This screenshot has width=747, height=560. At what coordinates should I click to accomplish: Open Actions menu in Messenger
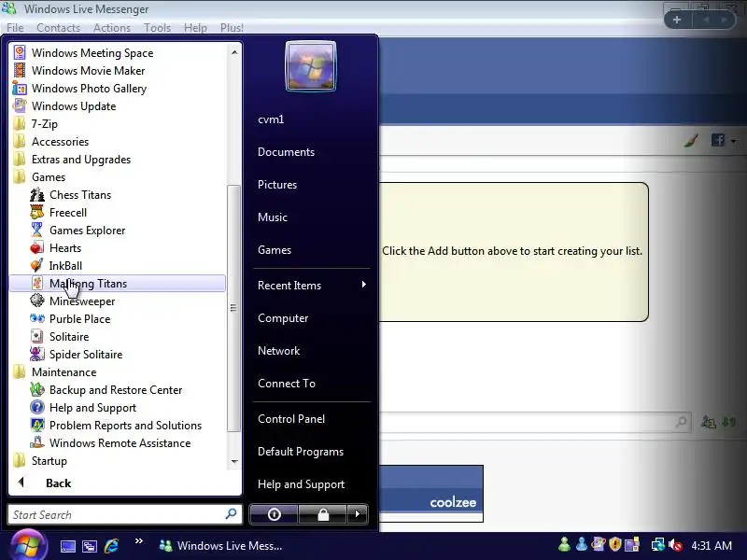(x=112, y=28)
